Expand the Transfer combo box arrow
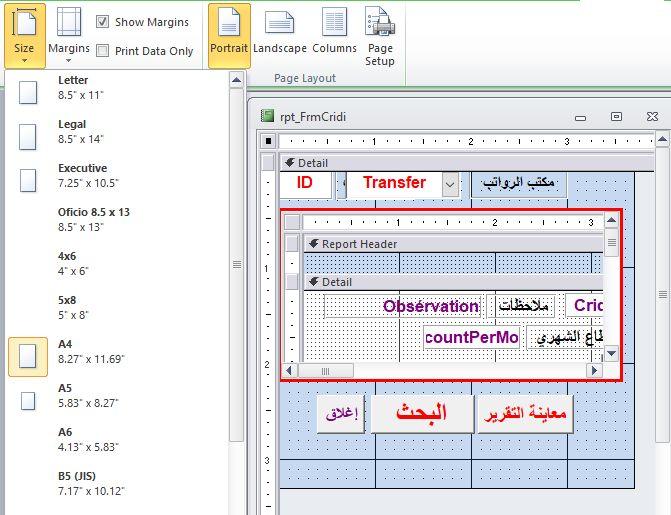 click(x=450, y=184)
